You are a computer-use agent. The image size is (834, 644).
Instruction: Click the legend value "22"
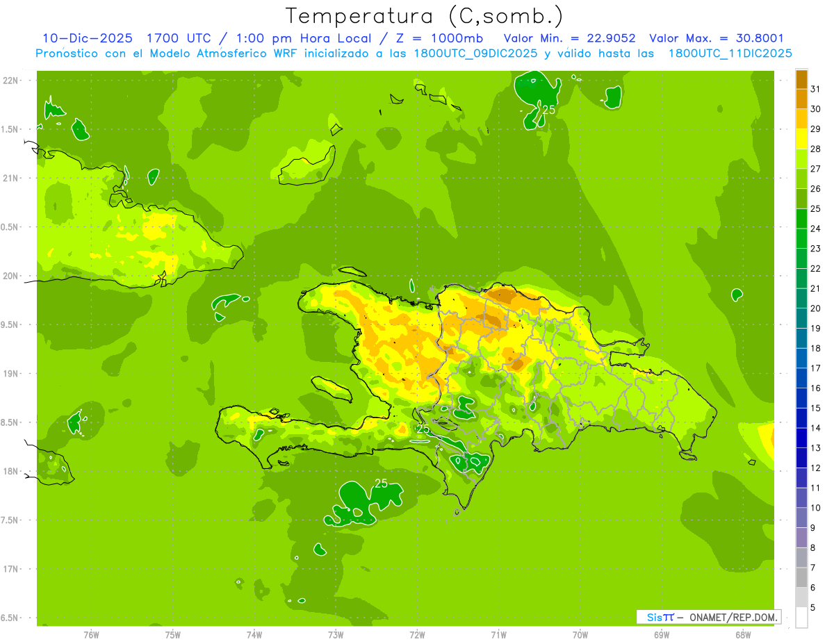pos(815,268)
